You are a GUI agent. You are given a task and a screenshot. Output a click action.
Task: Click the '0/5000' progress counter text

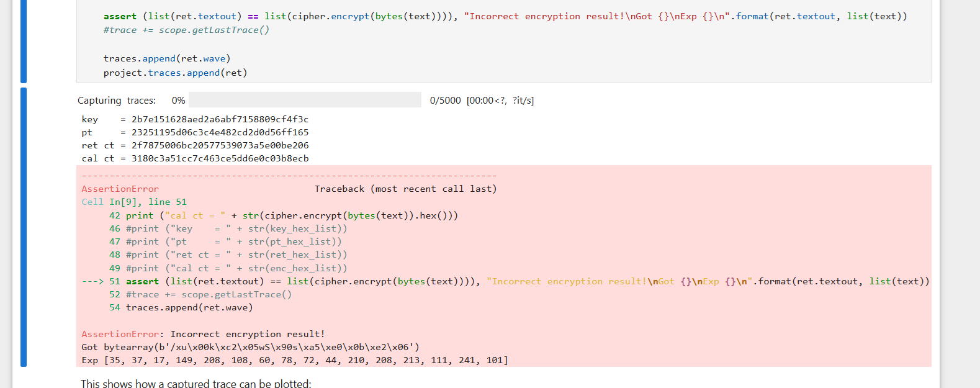click(446, 100)
